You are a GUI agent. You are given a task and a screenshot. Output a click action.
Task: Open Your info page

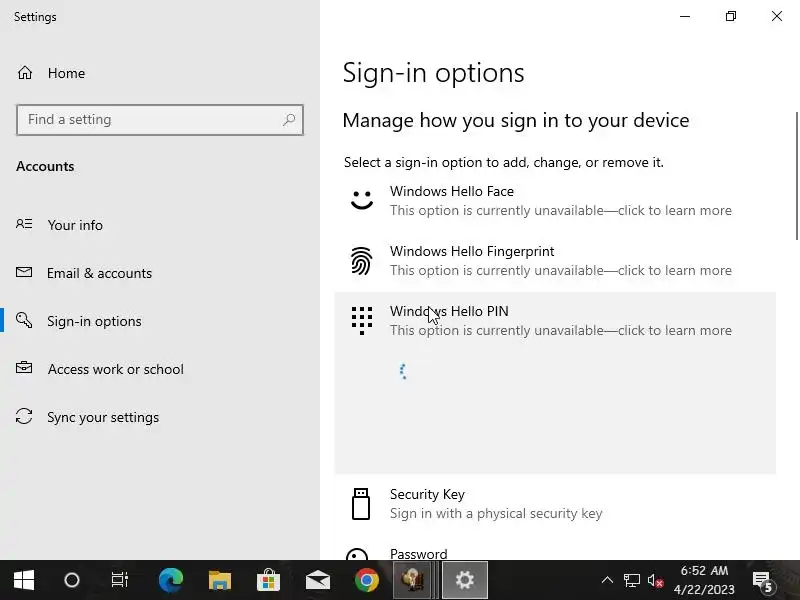click(75, 225)
